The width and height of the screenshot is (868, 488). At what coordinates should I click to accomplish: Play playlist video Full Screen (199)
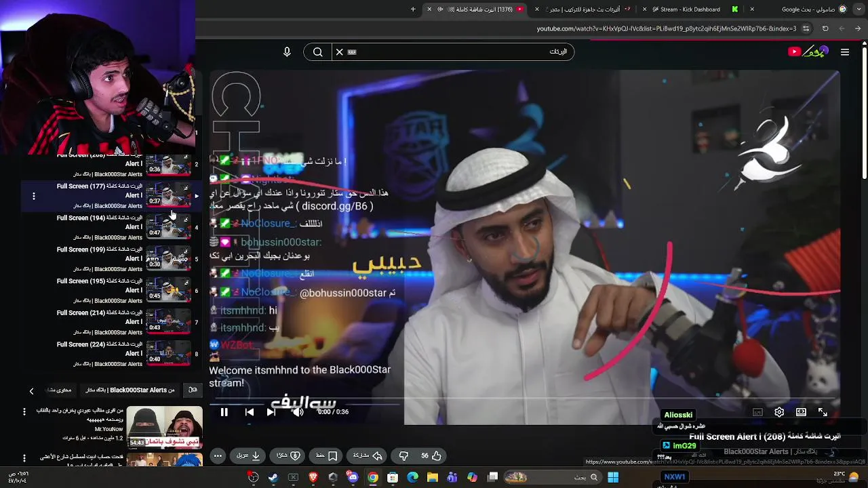tap(167, 259)
